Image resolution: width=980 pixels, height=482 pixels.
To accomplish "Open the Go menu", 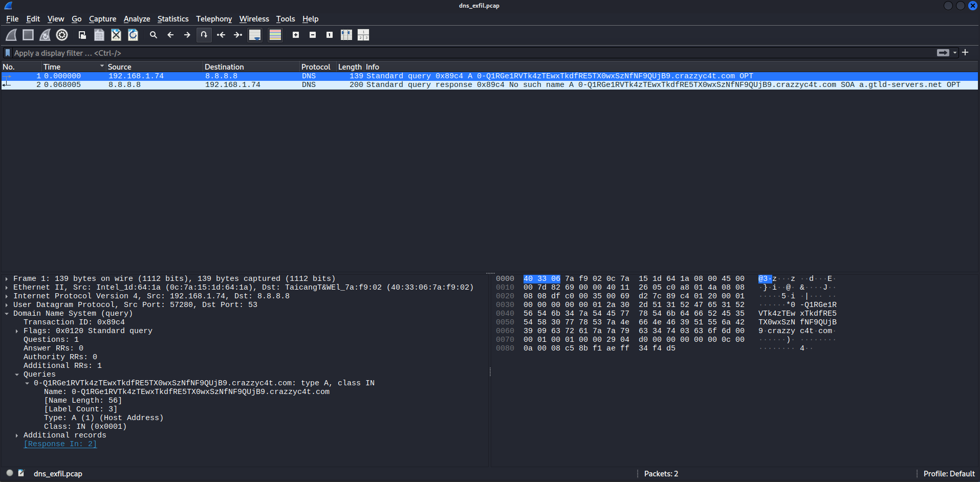I will (x=77, y=19).
